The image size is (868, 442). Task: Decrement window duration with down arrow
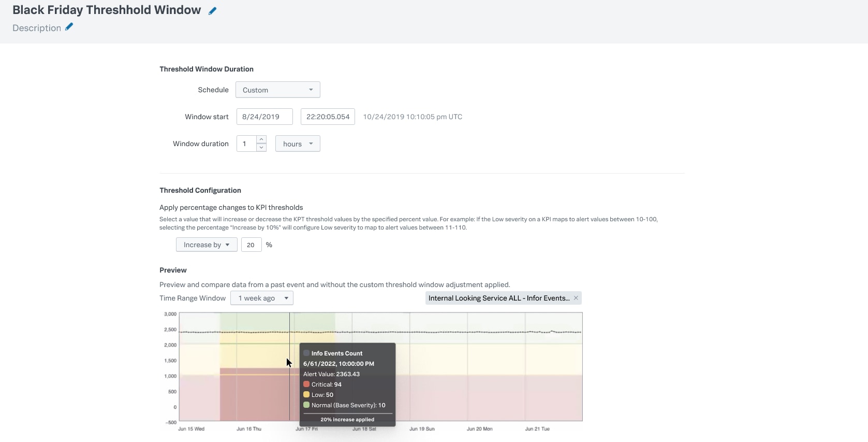click(x=261, y=148)
